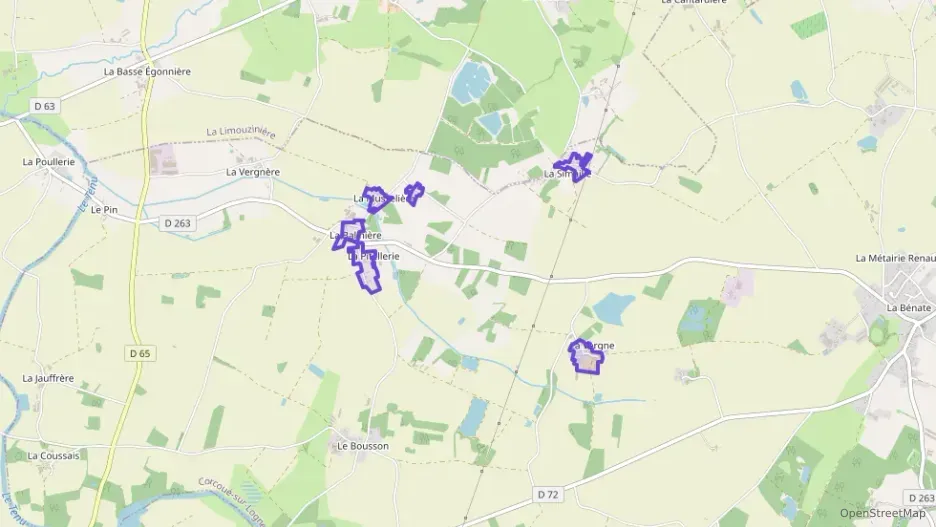Click the La Poullerie place label
The image size is (936, 527).
49,162
